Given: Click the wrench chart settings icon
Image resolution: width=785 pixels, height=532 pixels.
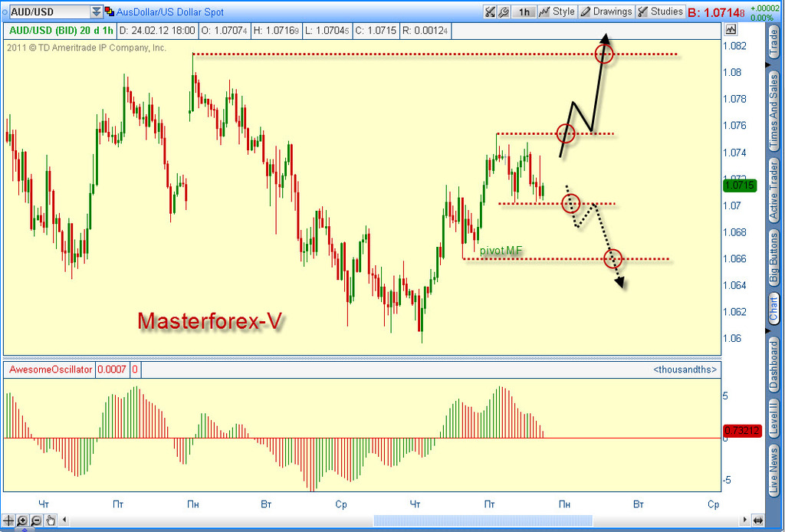Looking at the screenshot, I should click(x=503, y=11).
